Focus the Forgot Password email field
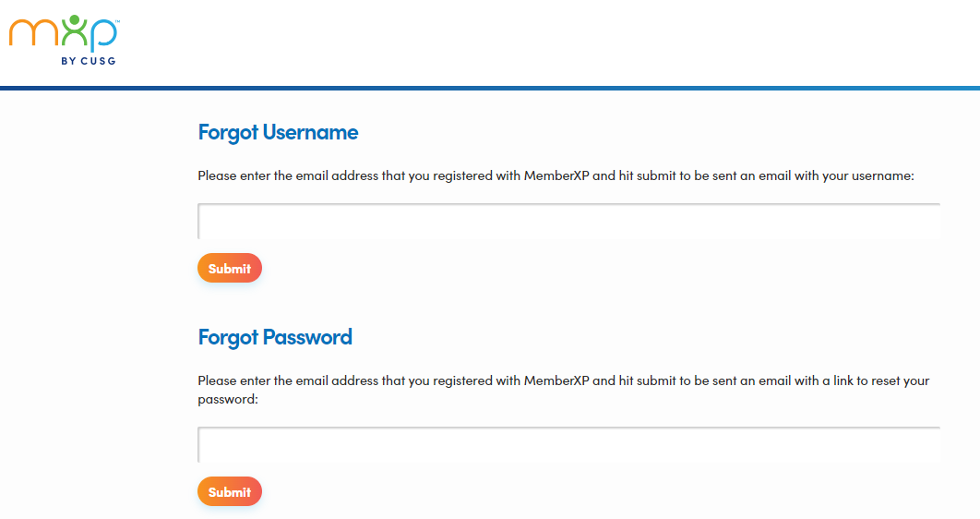Image resolution: width=980 pixels, height=519 pixels. 568,445
